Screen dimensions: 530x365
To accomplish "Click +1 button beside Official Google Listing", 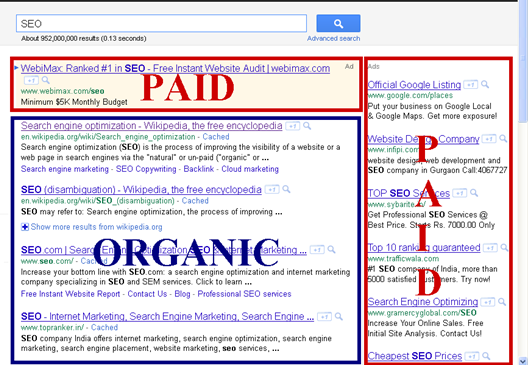I will point(471,84).
